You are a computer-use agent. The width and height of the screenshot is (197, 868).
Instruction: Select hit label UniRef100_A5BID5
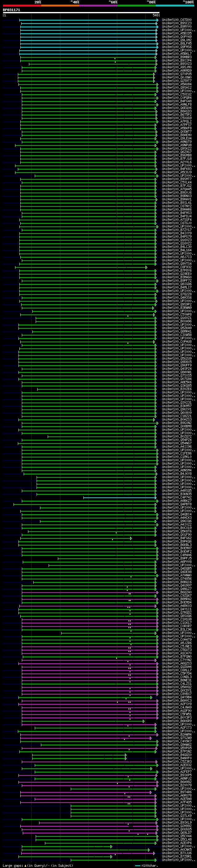tap(177, 33)
